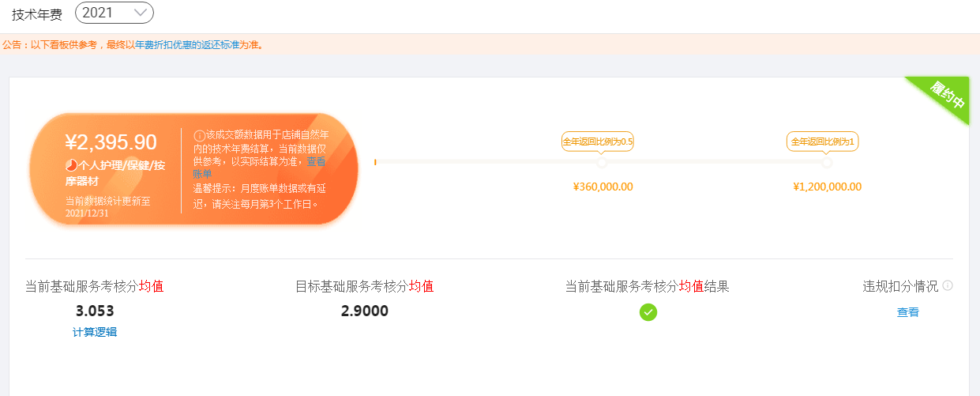
Task: Click the circle marker above ¥360,000.00
Action: point(602,162)
